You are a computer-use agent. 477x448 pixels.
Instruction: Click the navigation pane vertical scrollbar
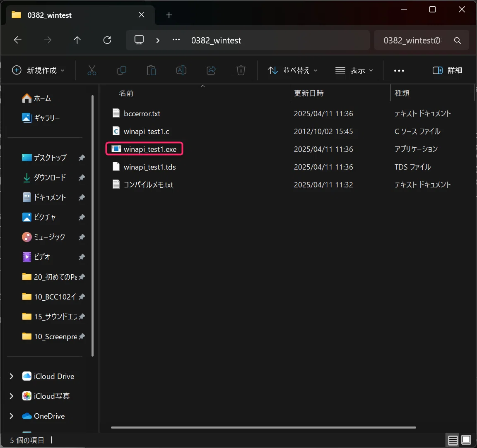tap(92, 225)
